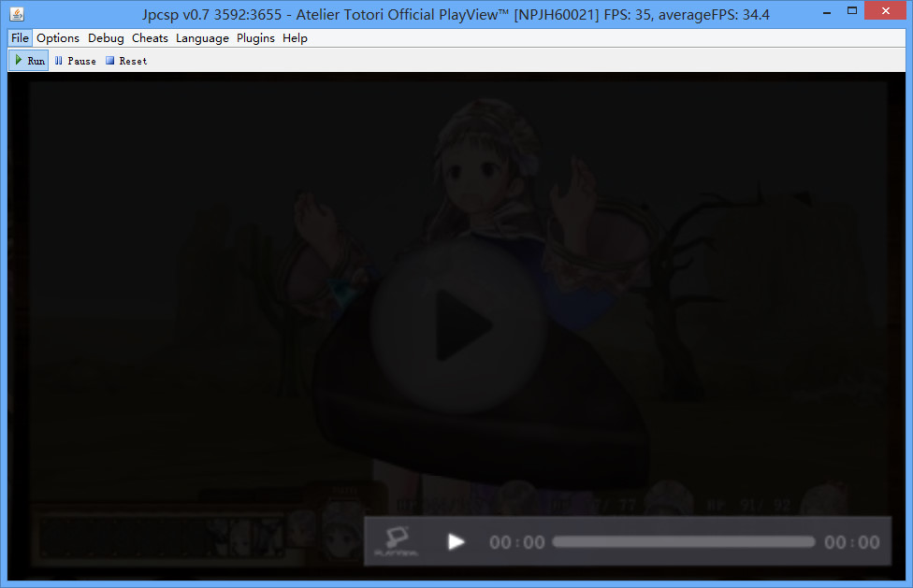The width and height of the screenshot is (913, 588).
Task: Click the Pause toolbar button
Action: click(75, 61)
